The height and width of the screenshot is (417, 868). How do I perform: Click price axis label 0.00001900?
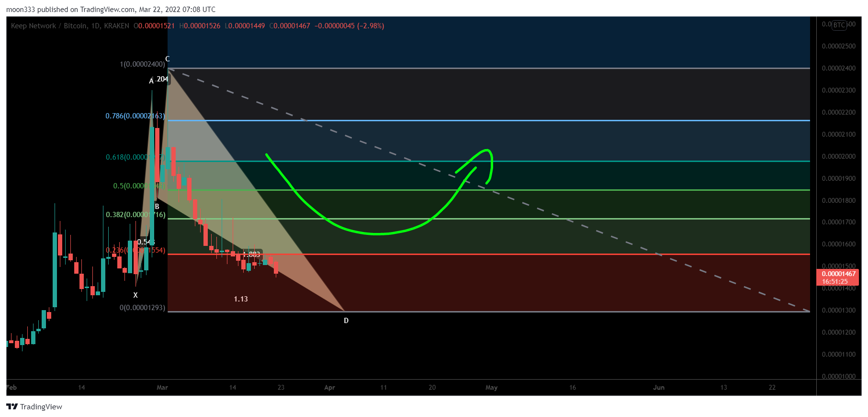coord(838,178)
